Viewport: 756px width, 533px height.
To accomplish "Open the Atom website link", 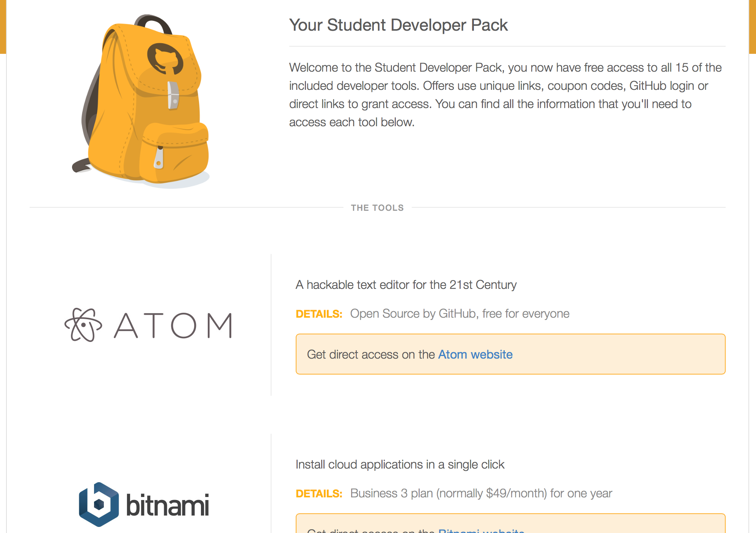I will [475, 354].
